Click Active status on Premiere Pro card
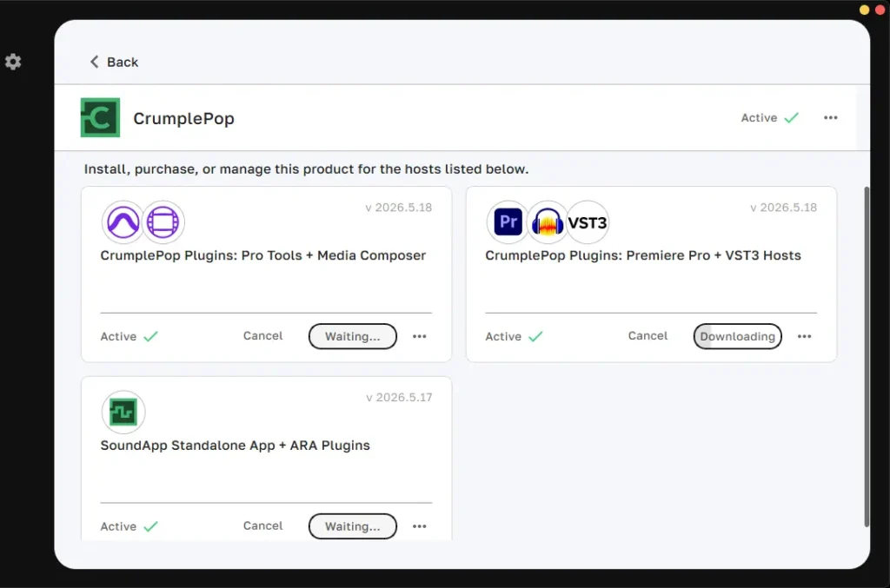Image resolution: width=890 pixels, height=588 pixels. 515,336
